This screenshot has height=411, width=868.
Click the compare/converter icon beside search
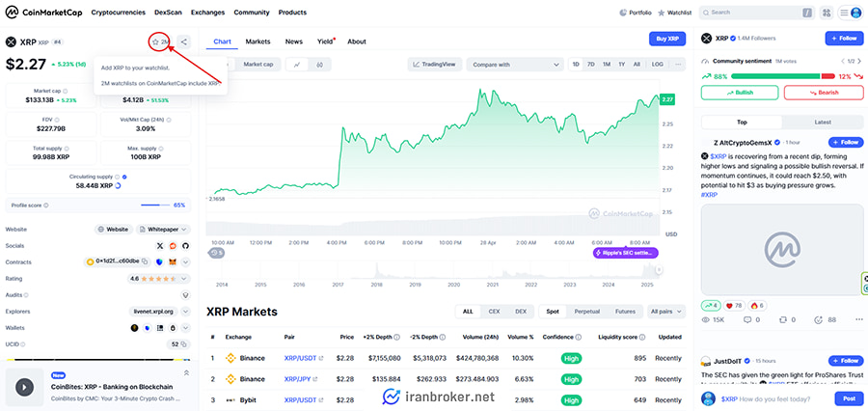[x=827, y=13]
